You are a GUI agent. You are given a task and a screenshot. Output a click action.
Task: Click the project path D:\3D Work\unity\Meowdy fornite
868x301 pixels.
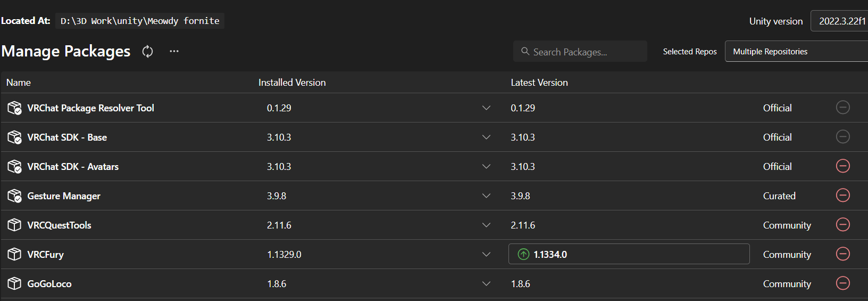click(140, 21)
